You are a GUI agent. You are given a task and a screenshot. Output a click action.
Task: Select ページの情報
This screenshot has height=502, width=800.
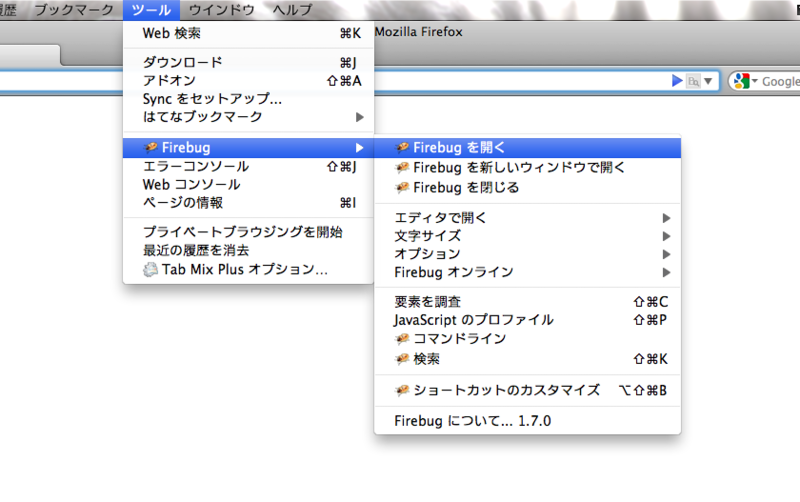(x=248, y=203)
